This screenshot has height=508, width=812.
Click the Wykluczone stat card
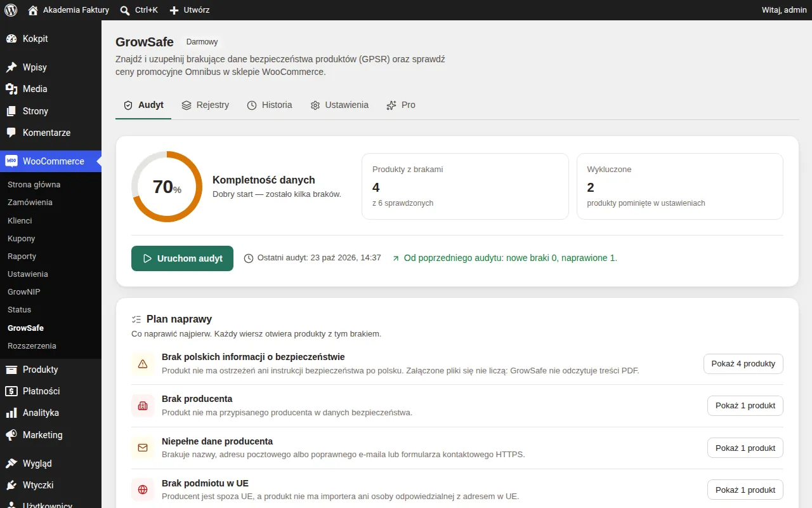(680, 187)
